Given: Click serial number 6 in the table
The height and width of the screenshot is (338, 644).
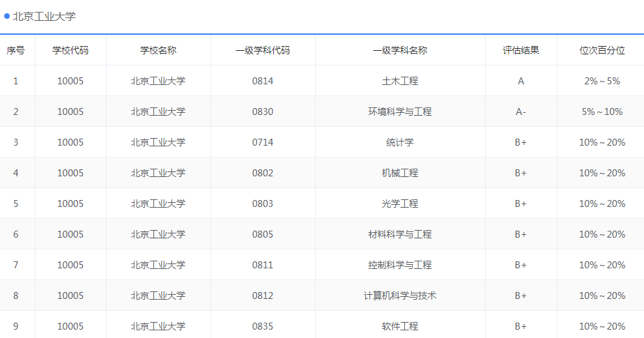Looking at the screenshot, I should click(15, 234).
